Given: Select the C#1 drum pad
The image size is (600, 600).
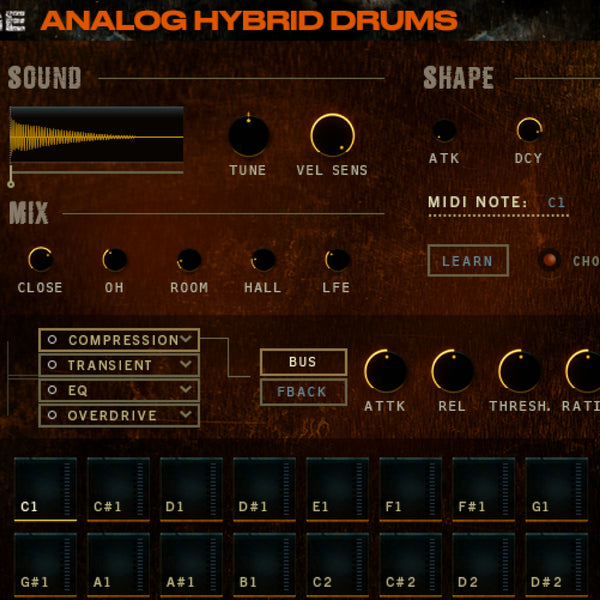Looking at the screenshot, I should (118, 489).
